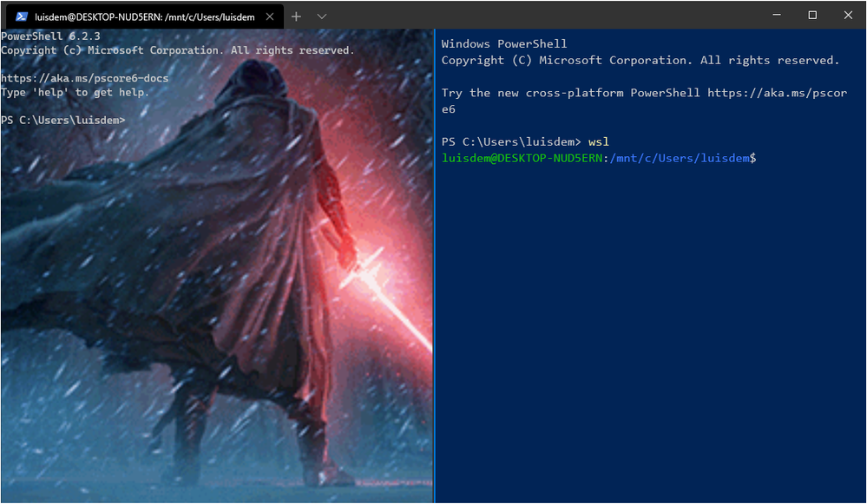This screenshot has width=867, height=504.
Task: Click the PowerShell 6.2.3 version text
Action: pyautogui.click(x=51, y=36)
